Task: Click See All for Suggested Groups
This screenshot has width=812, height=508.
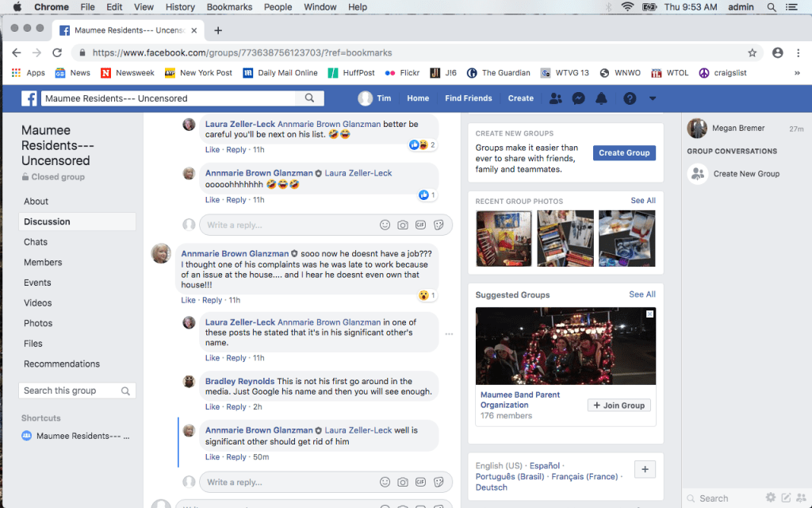Action: (642, 294)
